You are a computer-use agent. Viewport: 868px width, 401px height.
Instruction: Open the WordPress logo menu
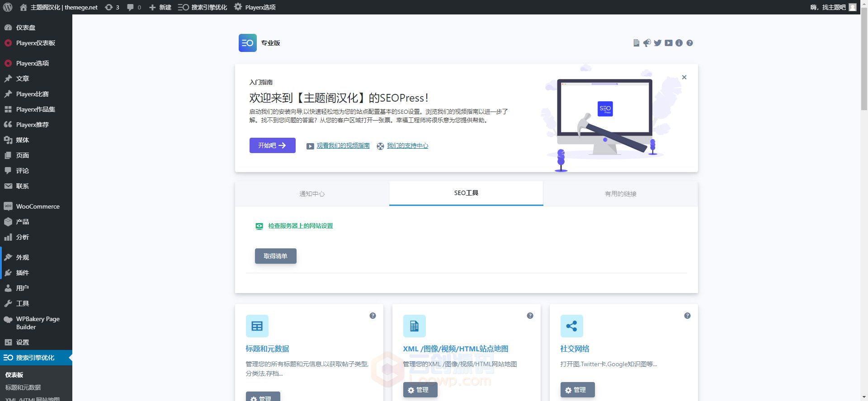[x=8, y=7]
